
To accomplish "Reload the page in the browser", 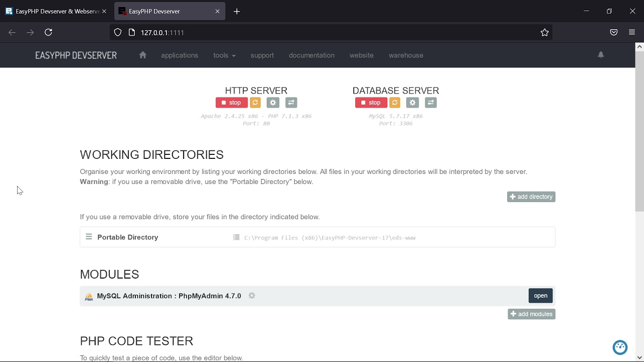I will click(49, 33).
